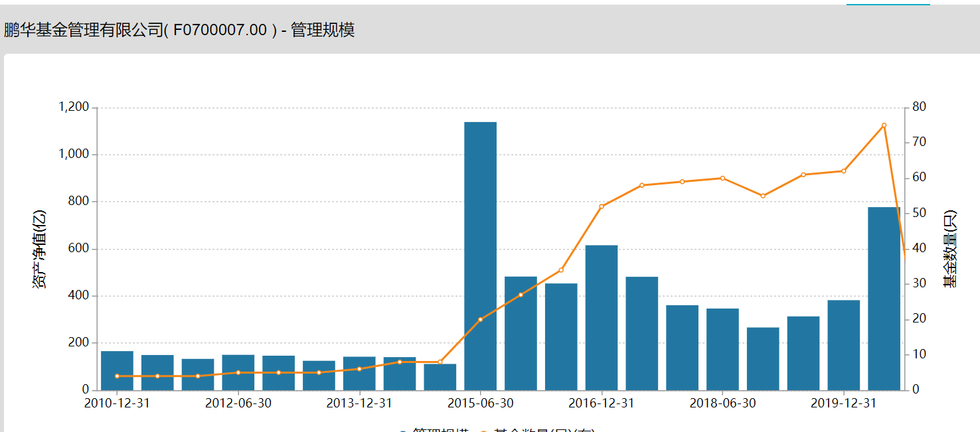Click the x-axis label 2018-06-30

(x=722, y=403)
